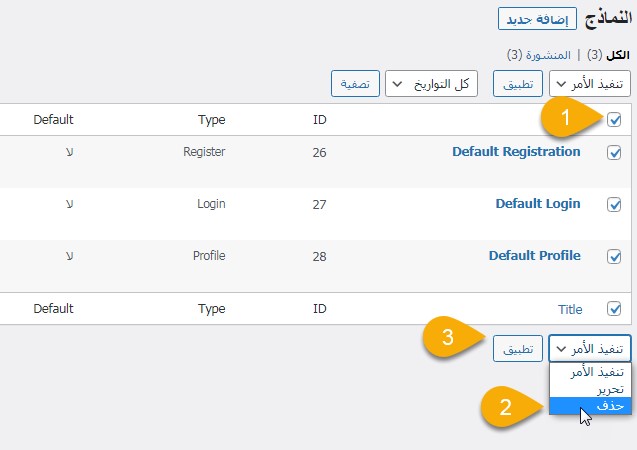The image size is (637, 450).
Task: Sort by the footer 'Title' column link
Action: click(569, 310)
